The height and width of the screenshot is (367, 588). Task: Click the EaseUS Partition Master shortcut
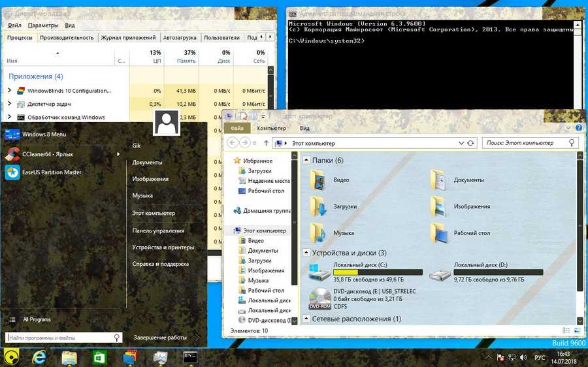click(x=51, y=172)
